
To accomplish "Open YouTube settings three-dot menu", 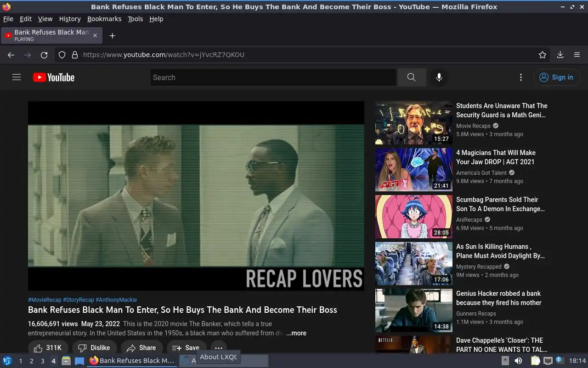I will pyautogui.click(x=520, y=77).
